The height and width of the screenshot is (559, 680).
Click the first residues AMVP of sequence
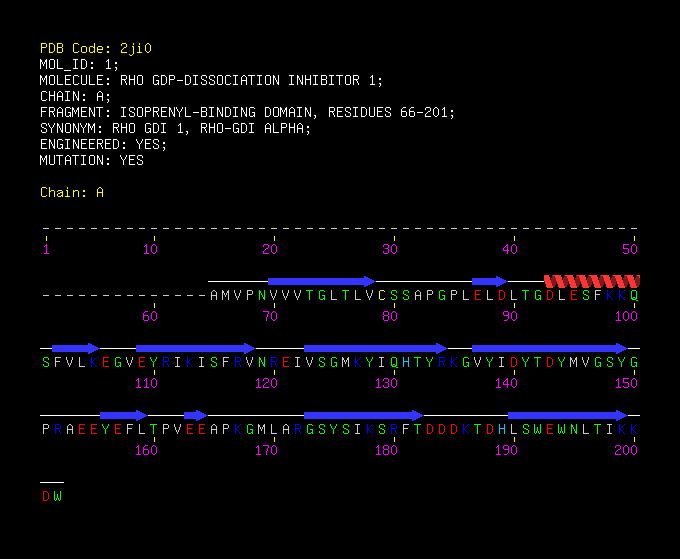(x=232, y=295)
